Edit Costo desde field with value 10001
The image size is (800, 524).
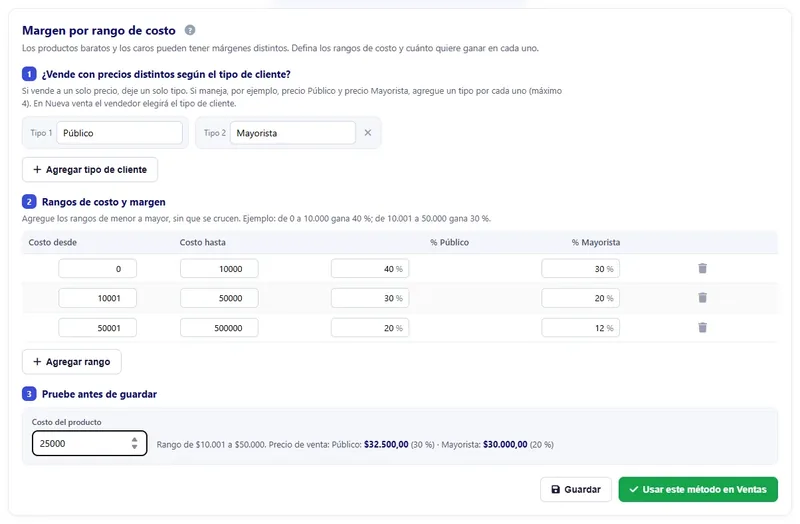coord(97,298)
